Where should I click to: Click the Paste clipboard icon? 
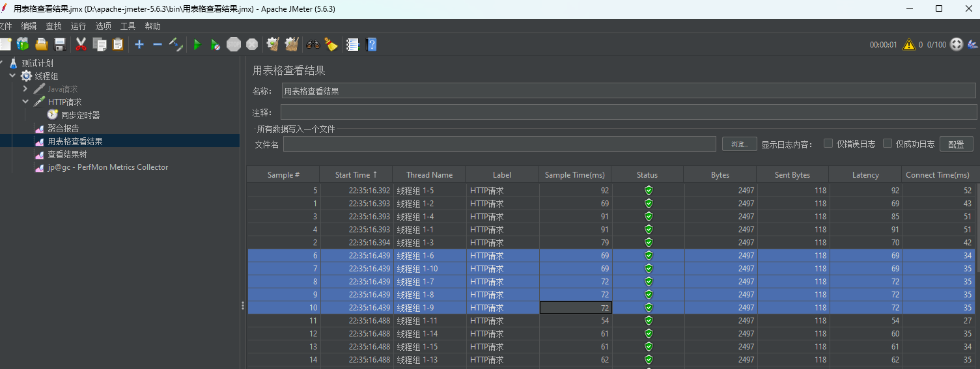(x=118, y=44)
